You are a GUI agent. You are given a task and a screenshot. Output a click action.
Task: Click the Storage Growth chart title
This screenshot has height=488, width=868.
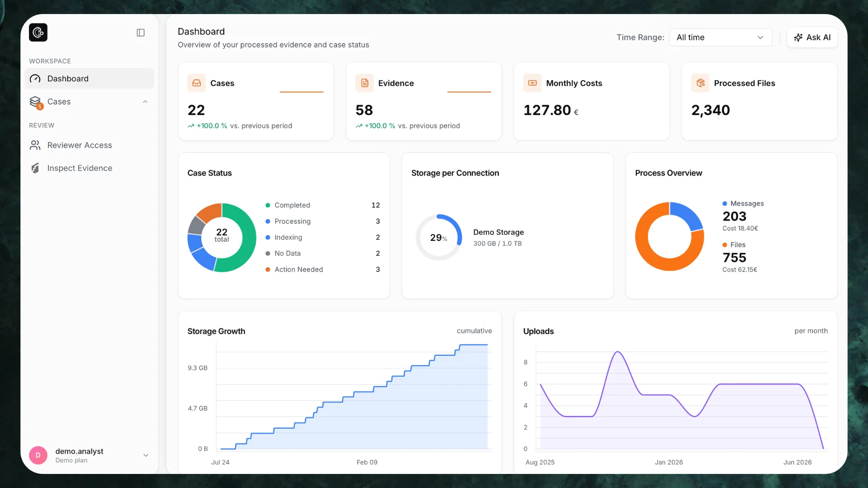[x=216, y=331]
